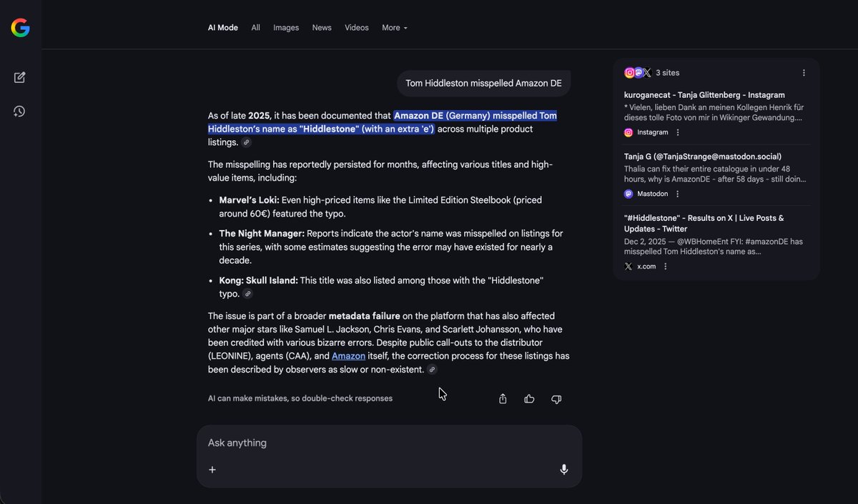Start a new search with the edit icon
The width and height of the screenshot is (858, 504).
pyautogui.click(x=20, y=77)
